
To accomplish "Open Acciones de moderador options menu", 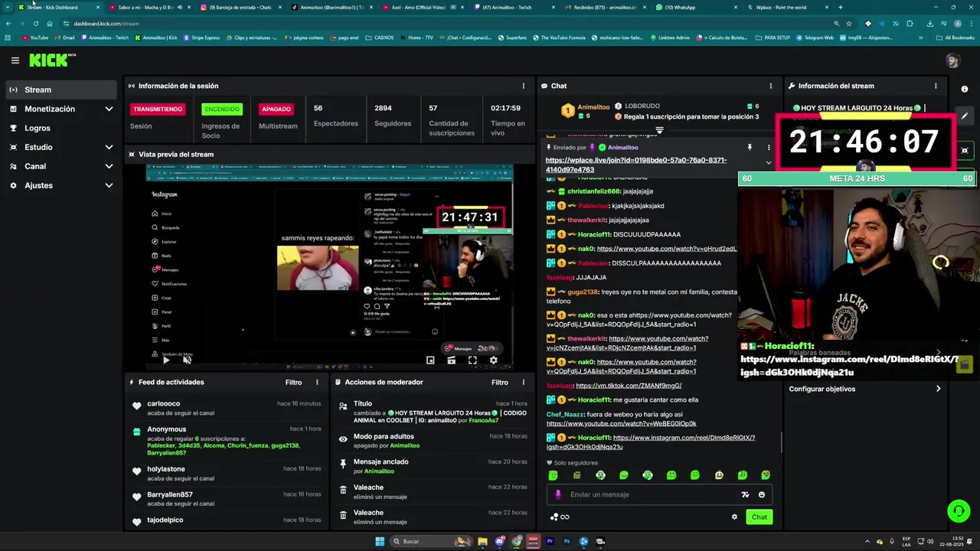I will tap(524, 382).
